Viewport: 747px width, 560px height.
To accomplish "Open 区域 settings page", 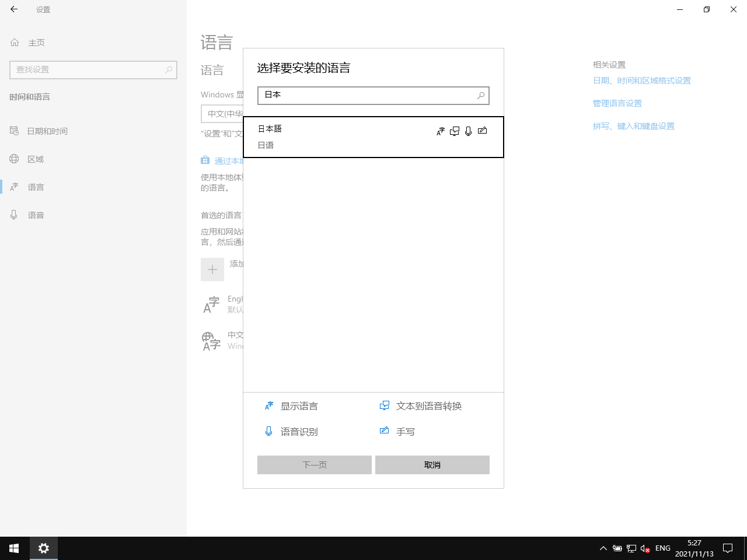I will (35, 159).
